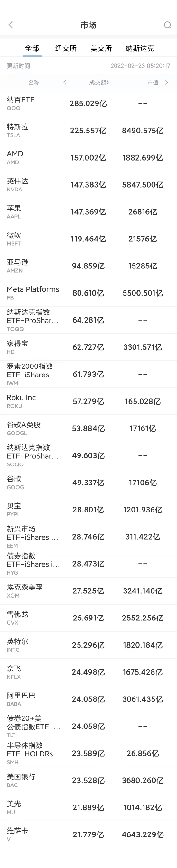The height and width of the screenshot is (868, 177).
Task: Open the 英伟达 NVDA row
Action: click(x=88, y=185)
